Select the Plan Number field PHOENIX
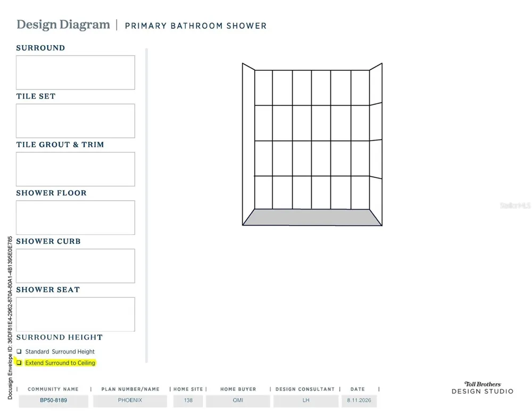Screen dimensions: 532x411 pos(130,400)
